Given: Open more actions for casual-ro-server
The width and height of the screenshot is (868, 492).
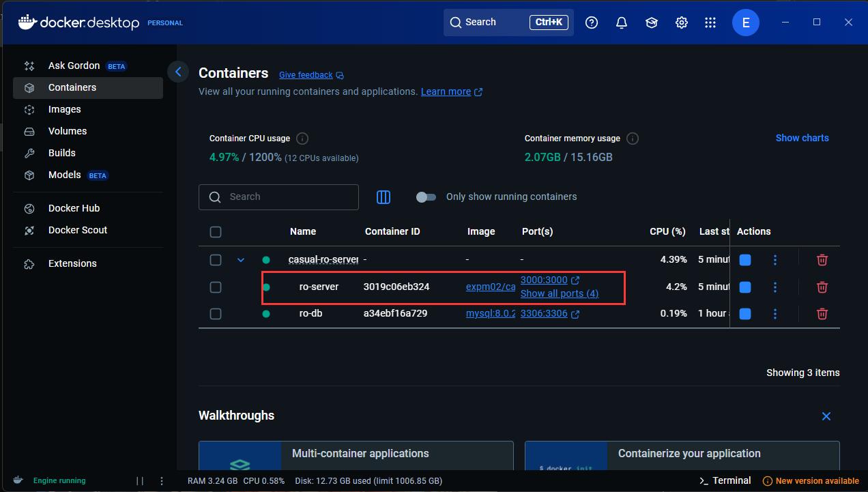Looking at the screenshot, I should tap(775, 260).
